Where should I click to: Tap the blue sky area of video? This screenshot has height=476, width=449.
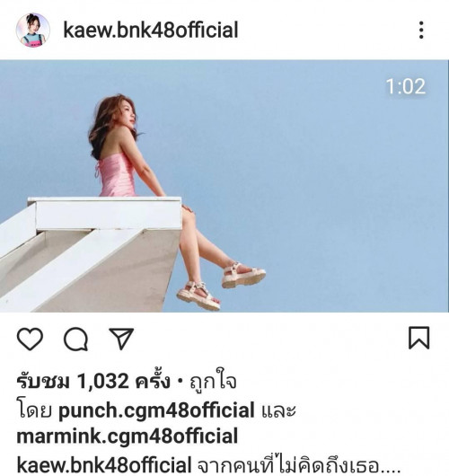334,189
